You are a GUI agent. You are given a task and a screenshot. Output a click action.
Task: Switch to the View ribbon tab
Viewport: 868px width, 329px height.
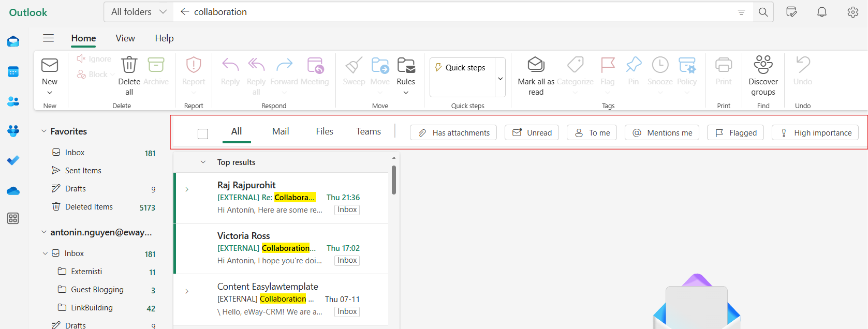tap(125, 38)
